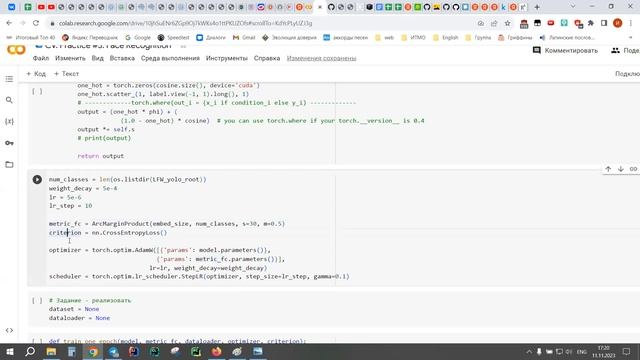Share this page icon in address bar
The width and height of the screenshot is (640, 360).
494,23
